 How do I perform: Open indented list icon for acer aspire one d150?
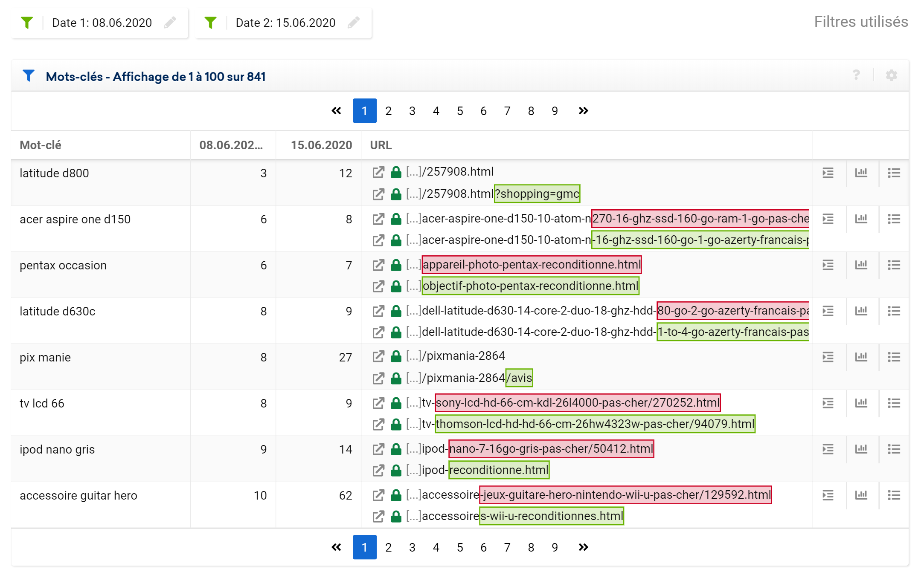(x=828, y=219)
